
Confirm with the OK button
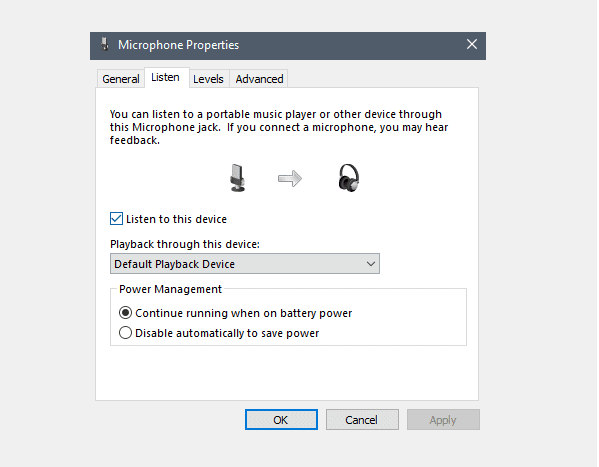pos(281,420)
